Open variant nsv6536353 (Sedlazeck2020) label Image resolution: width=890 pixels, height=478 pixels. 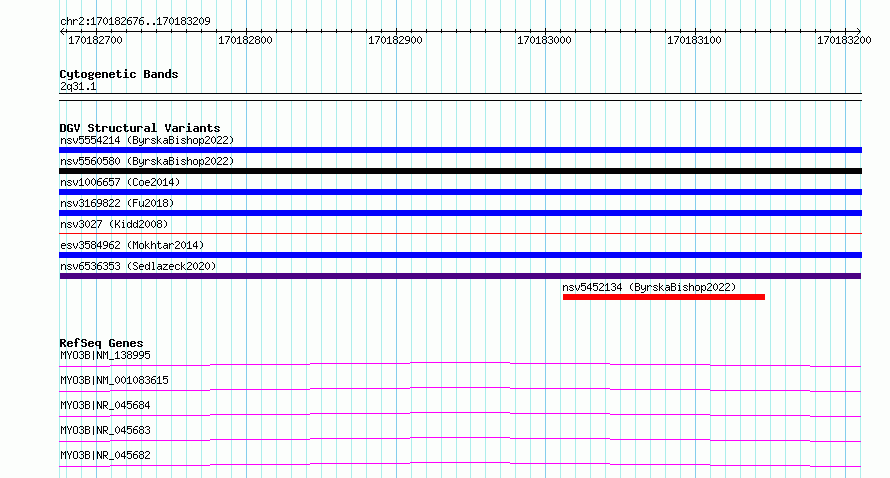click(138, 266)
